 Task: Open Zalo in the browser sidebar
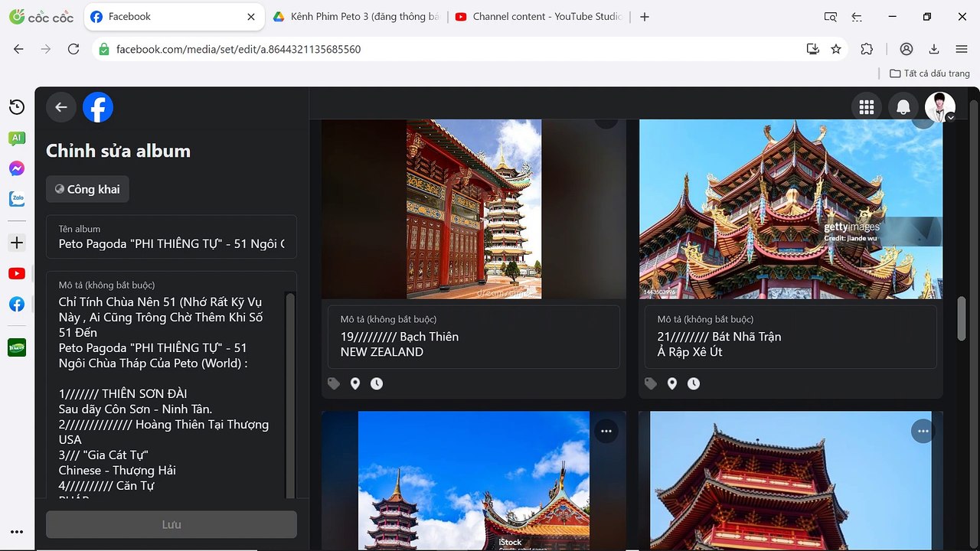tap(17, 199)
